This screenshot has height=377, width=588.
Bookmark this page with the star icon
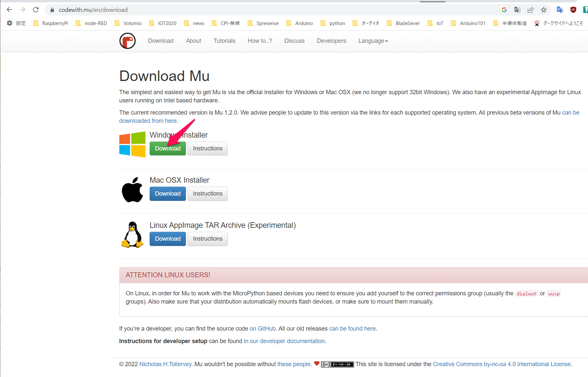544,10
